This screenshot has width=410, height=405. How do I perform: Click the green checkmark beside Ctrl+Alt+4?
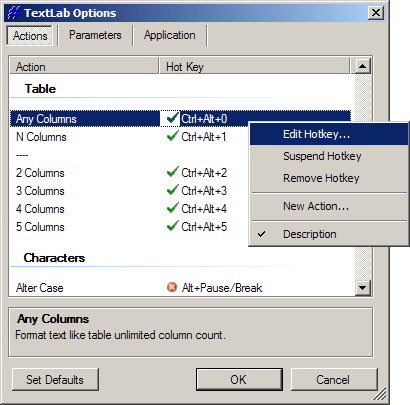[172, 208]
